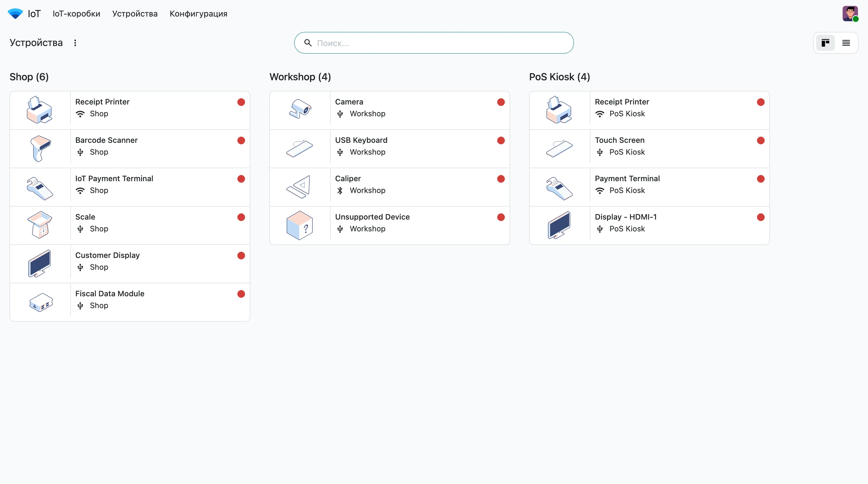This screenshot has height=484, width=868.
Task: Click the Touch Screen device icon
Action: coord(559,148)
